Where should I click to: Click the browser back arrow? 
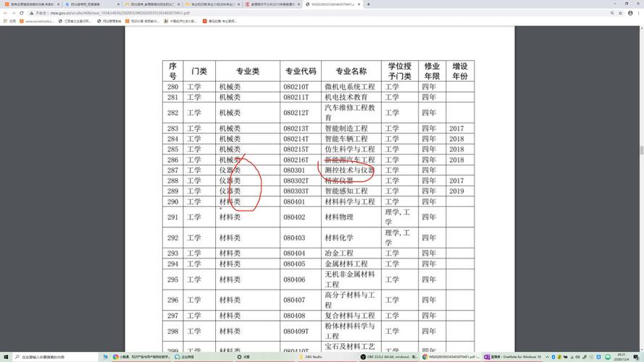[5, 13]
